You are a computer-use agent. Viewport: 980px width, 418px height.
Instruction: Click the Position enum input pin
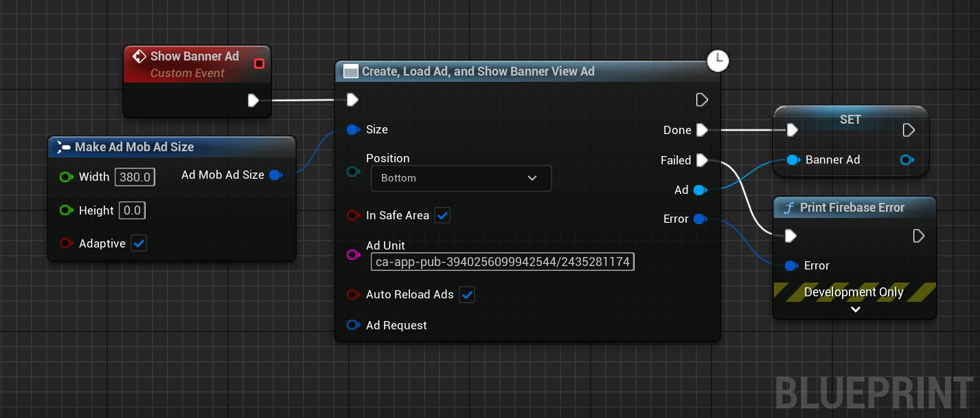pos(353,172)
